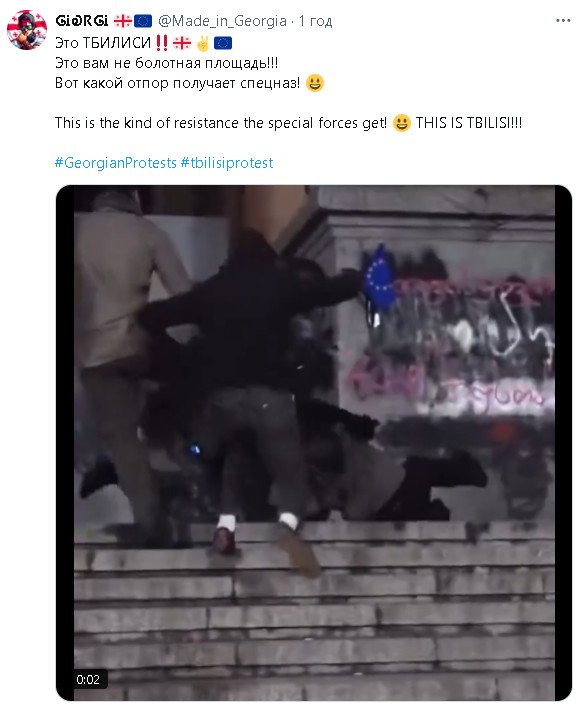Viewport: 582px width, 710px height.
Task: Click the Georgian flag emoji beside GiORGi name
Action: point(122,20)
